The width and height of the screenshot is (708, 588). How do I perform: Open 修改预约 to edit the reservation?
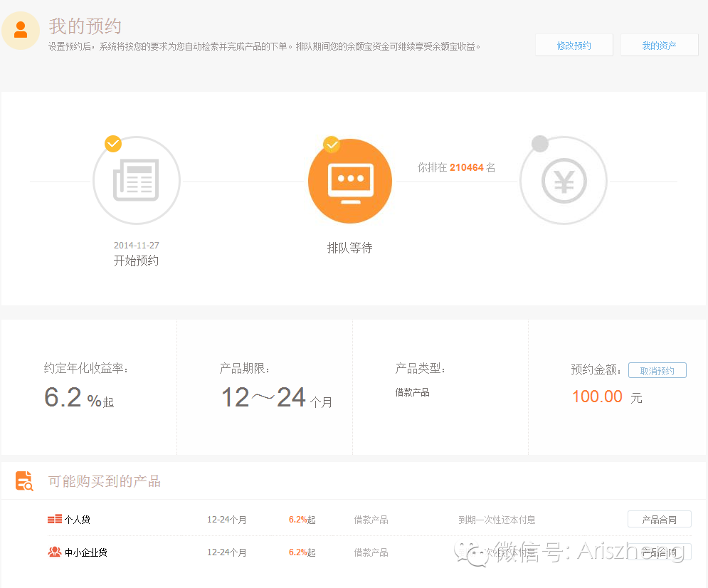574,45
